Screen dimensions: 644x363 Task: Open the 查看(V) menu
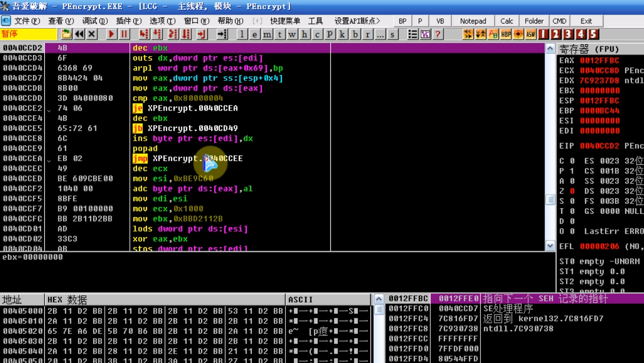pyautogui.click(x=61, y=21)
